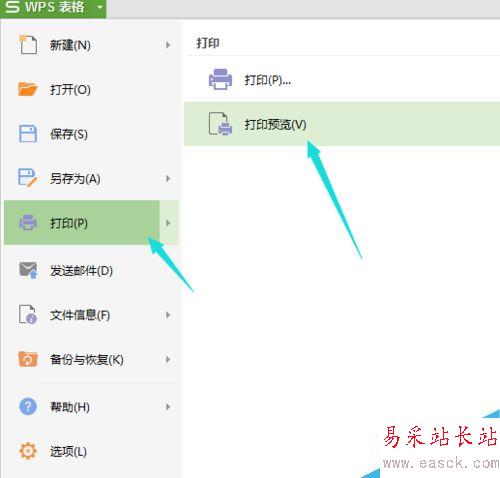500x478 pixels.
Task: Click the WPS 表格 application button
Action: pyautogui.click(x=53, y=8)
